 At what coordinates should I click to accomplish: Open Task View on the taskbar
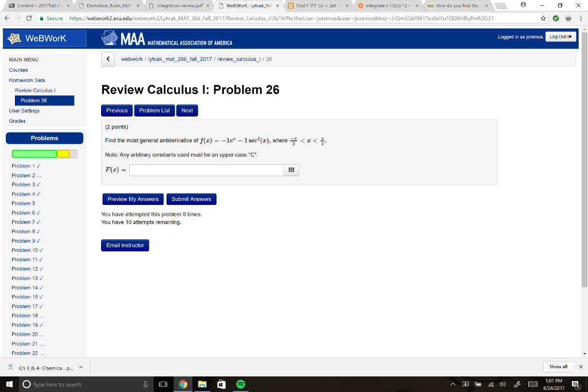click(x=163, y=384)
